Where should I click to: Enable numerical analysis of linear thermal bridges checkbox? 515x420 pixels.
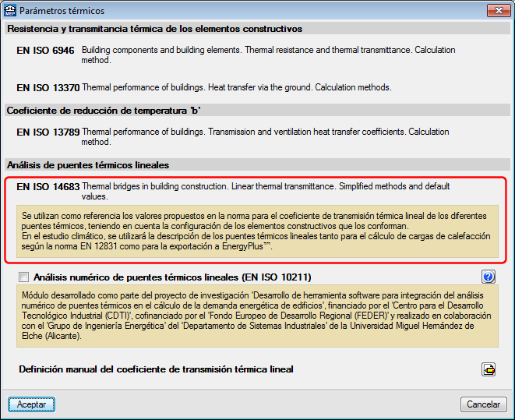coord(24,277)
